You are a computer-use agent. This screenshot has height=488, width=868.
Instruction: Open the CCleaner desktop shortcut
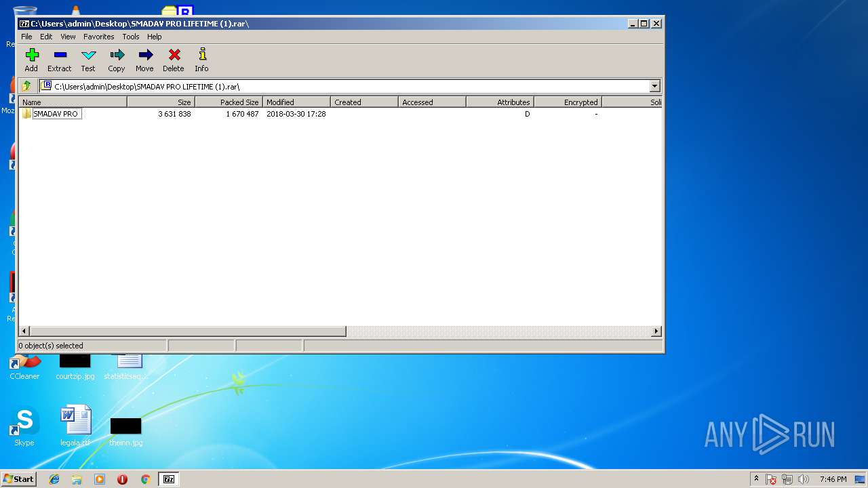[24, 367]
